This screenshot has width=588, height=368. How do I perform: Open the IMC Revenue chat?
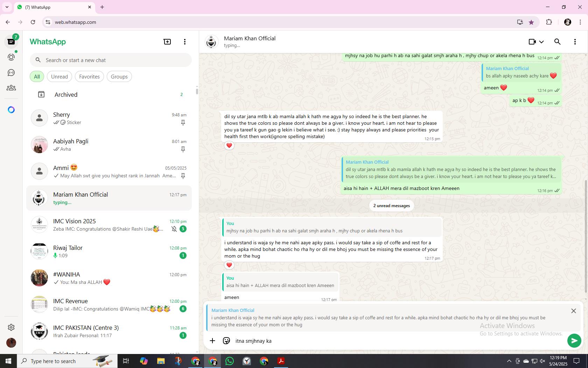[109, 305]
